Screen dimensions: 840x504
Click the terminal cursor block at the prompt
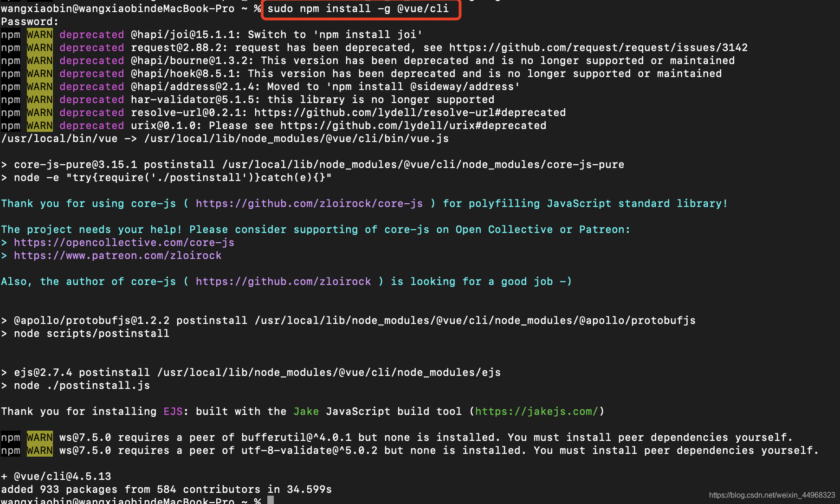(x=271, y=500)
